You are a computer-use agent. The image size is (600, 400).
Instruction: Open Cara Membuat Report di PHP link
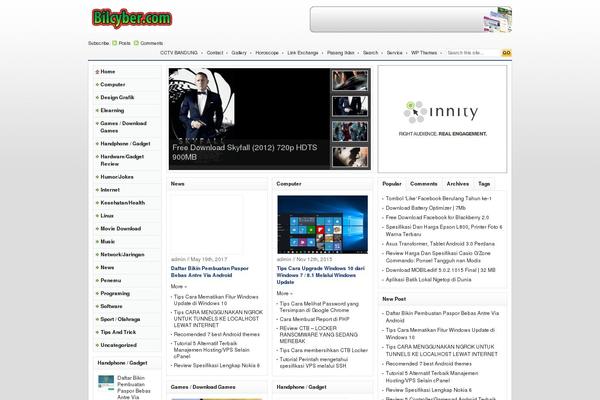[314, 319]
